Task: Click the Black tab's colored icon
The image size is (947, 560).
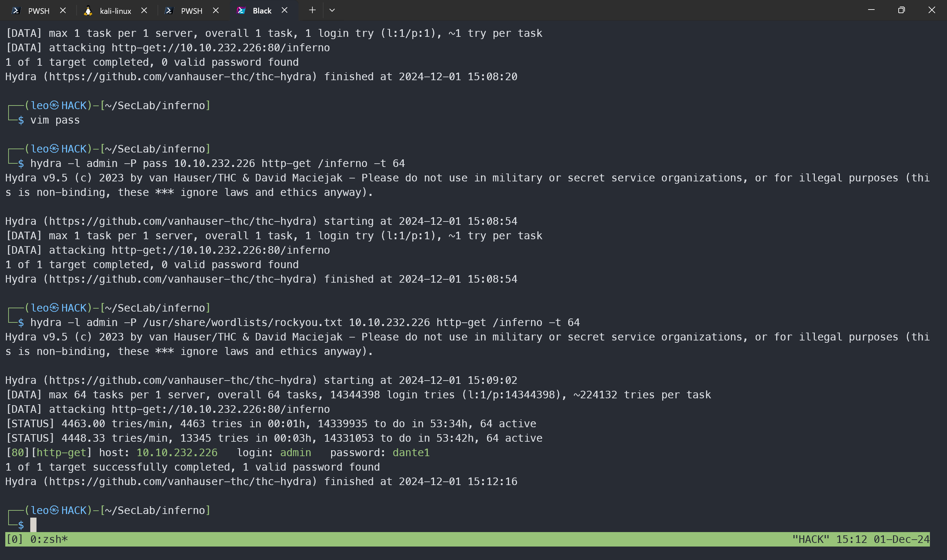Action: [x=241, y=11]
